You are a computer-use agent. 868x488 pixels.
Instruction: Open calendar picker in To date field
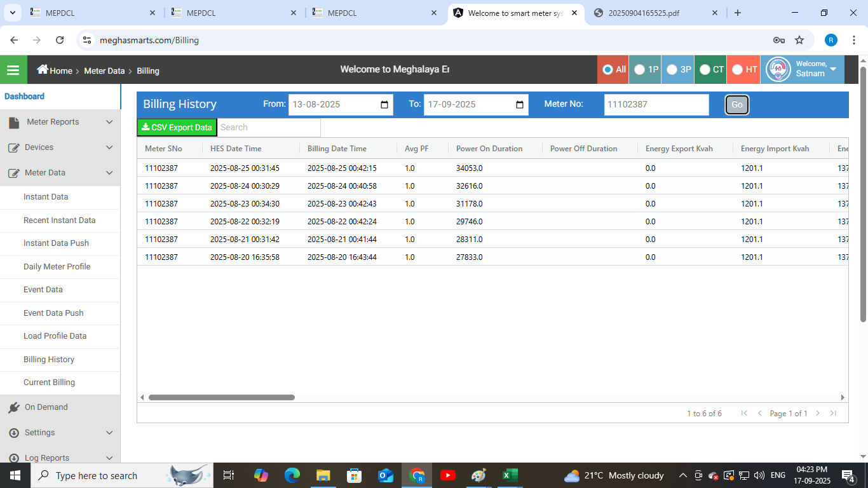coord(520,105)
